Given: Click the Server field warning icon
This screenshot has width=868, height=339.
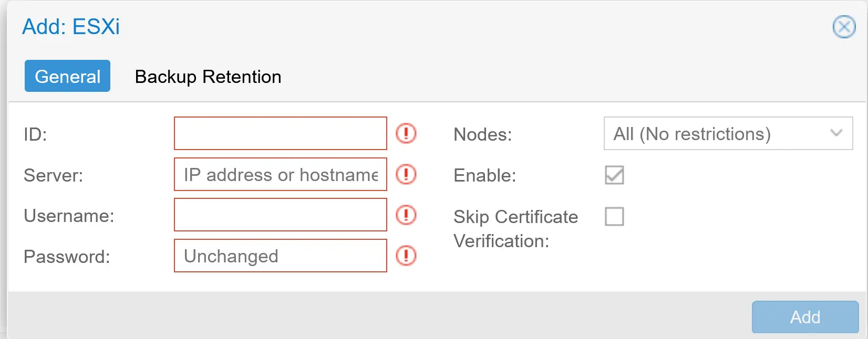Looking at the screenshot, I should [406, 175].
